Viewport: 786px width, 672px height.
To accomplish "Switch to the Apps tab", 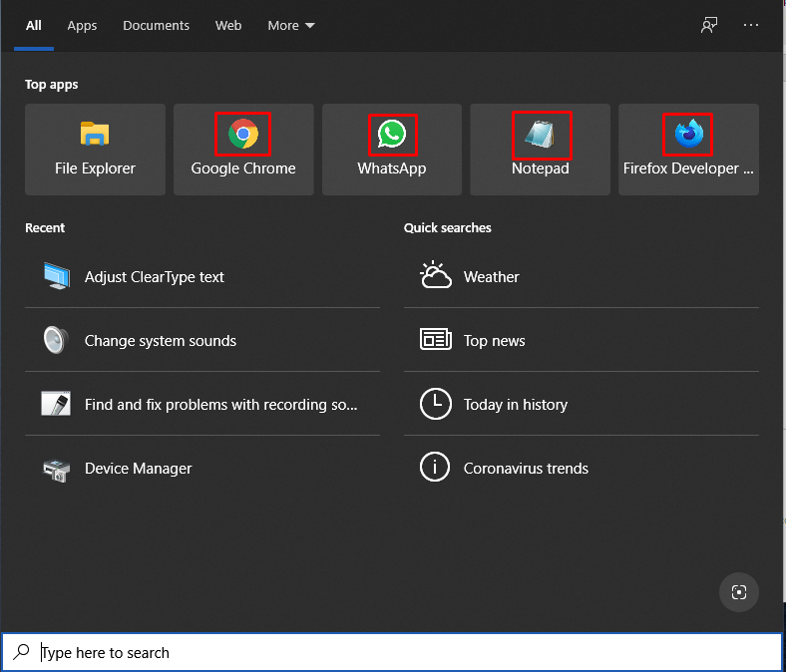I will [x=82, y=26].
